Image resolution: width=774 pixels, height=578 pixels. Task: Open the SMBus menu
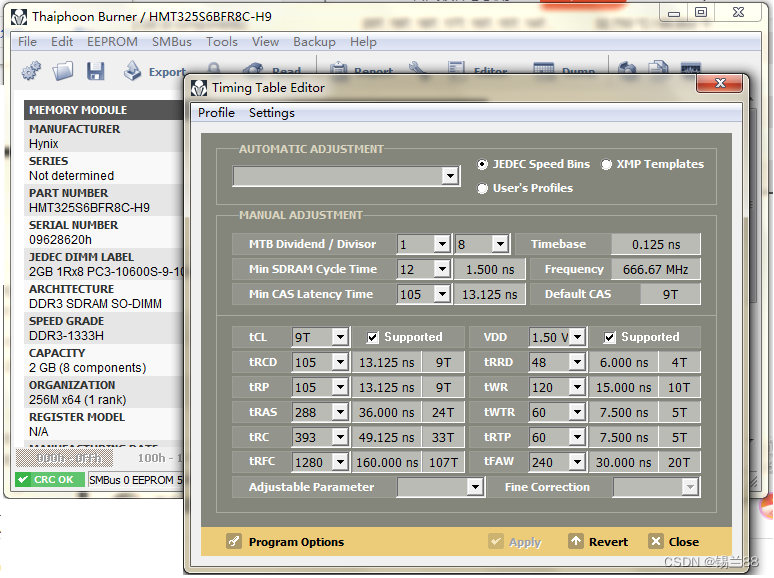(x=171, y=42)
